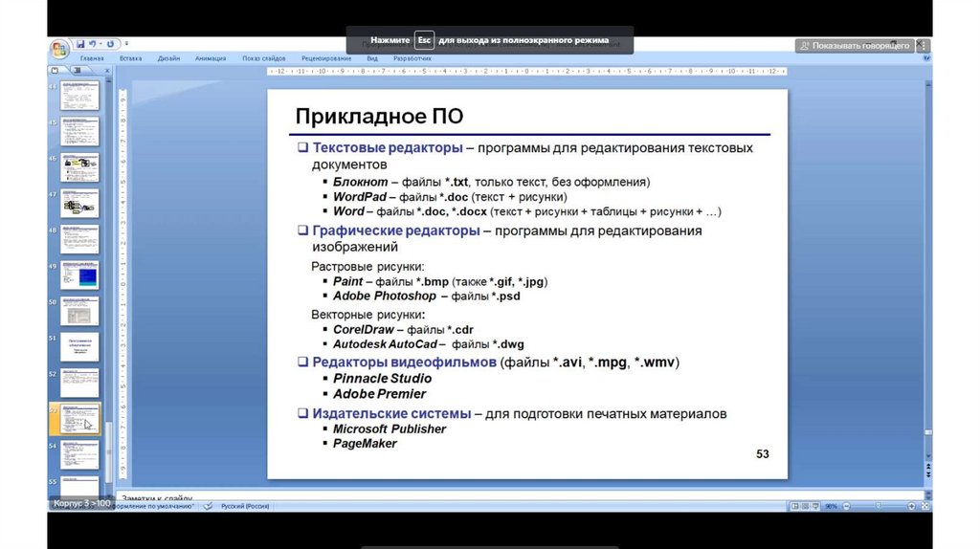Click Microsoft Publisher bullet text
This screenshot has height=549, width=980.
pos(390,429)
